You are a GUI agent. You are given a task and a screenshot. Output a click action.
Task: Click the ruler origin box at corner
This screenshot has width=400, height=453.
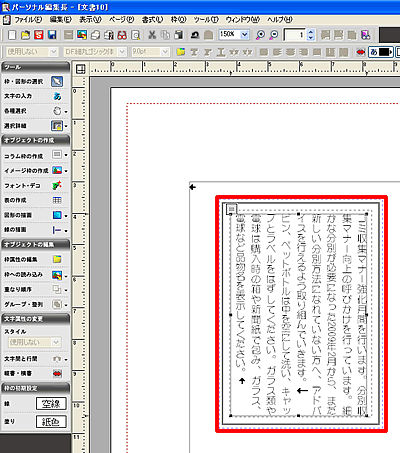pos(80,69)
